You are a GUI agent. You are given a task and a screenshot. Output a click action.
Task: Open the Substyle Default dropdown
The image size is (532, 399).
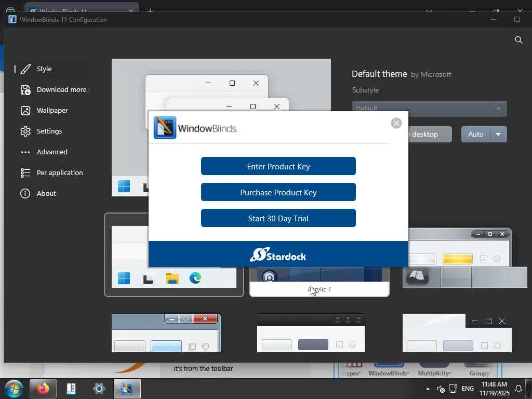429,109
